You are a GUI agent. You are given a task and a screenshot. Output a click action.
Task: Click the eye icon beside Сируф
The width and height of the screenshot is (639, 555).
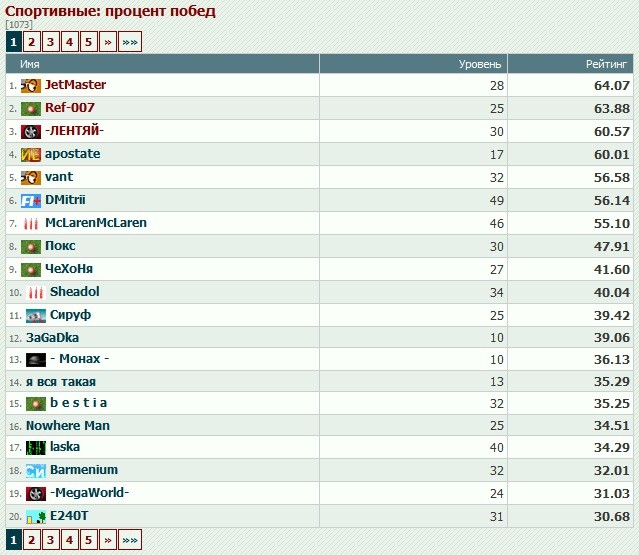tap(36, 315)
